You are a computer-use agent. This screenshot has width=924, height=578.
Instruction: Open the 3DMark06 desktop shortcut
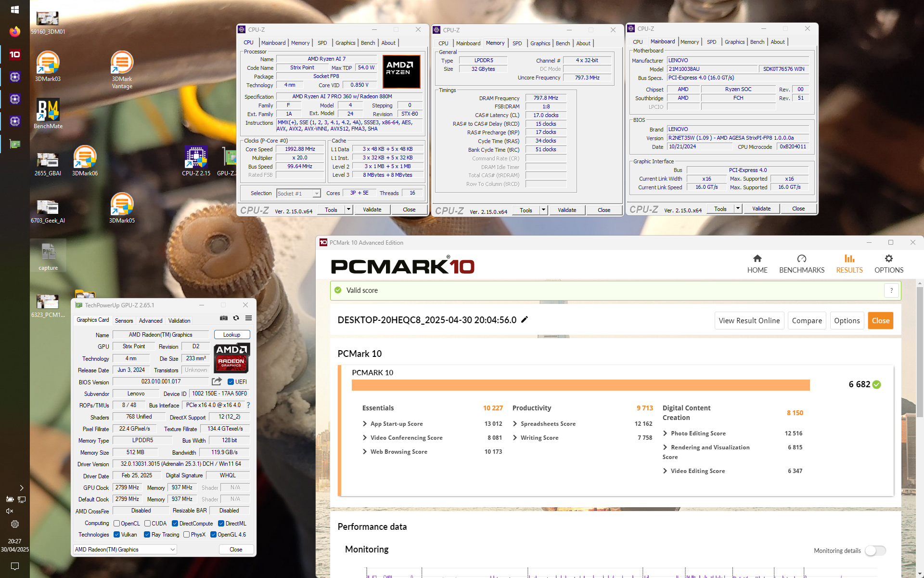point(85,161)
